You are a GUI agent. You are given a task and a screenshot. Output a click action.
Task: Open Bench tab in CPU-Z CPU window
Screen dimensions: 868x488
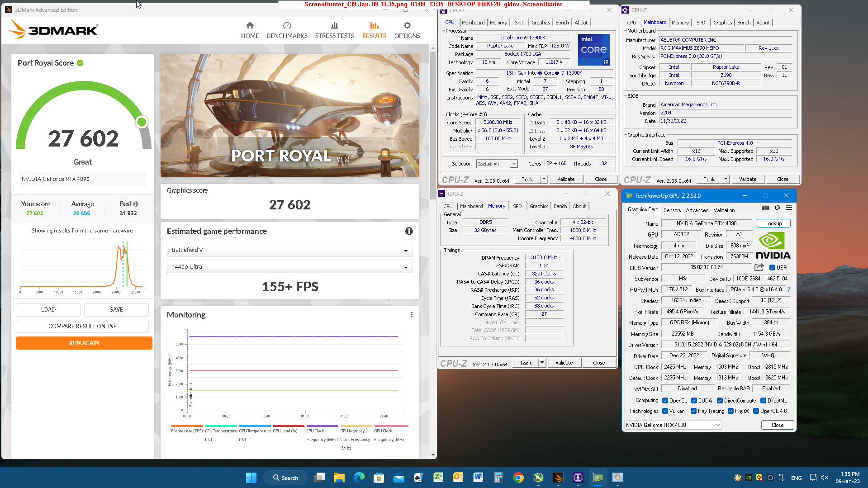[x=562, y=23]
